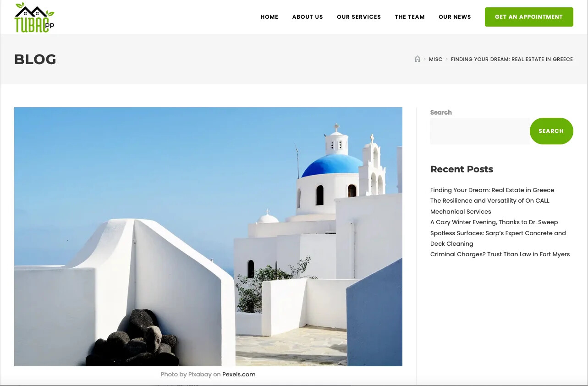Click the Get An Appointment button
The height and width of the screenshot is (386, 588).
[x=529, y=17]
